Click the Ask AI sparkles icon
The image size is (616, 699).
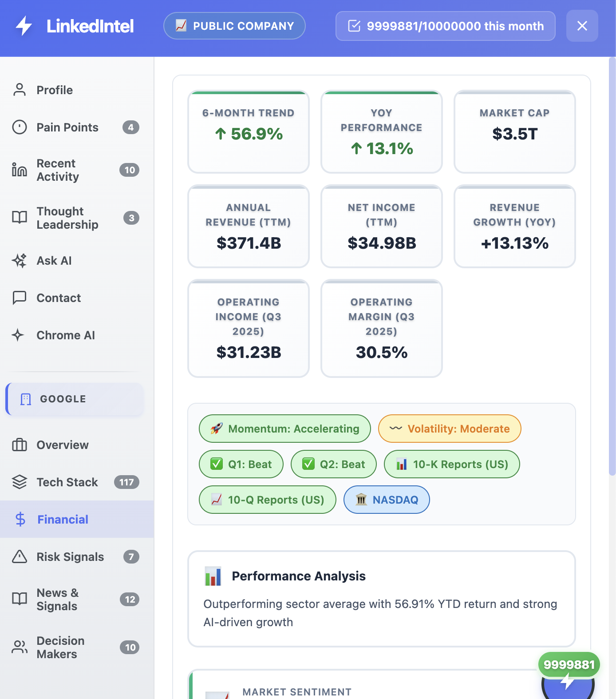(x=20, y=260)
